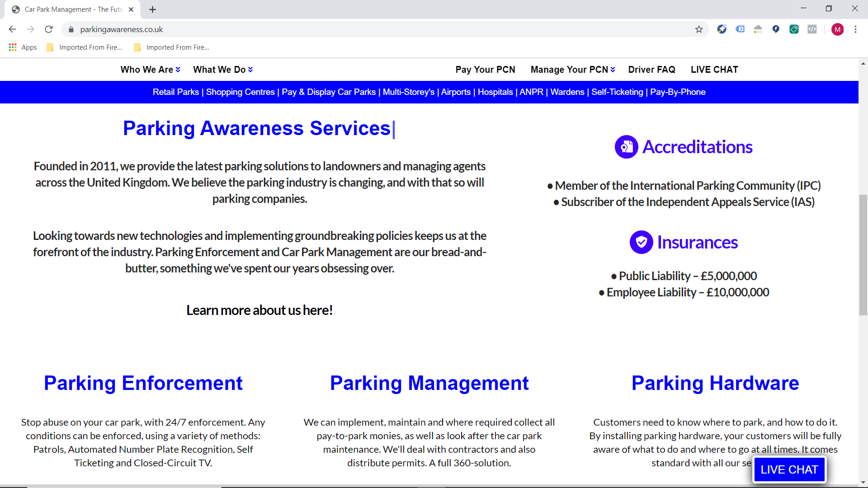Click the Accreditations document icon
Viewport: 868px width, 488px height.
(x=627, y=147)
